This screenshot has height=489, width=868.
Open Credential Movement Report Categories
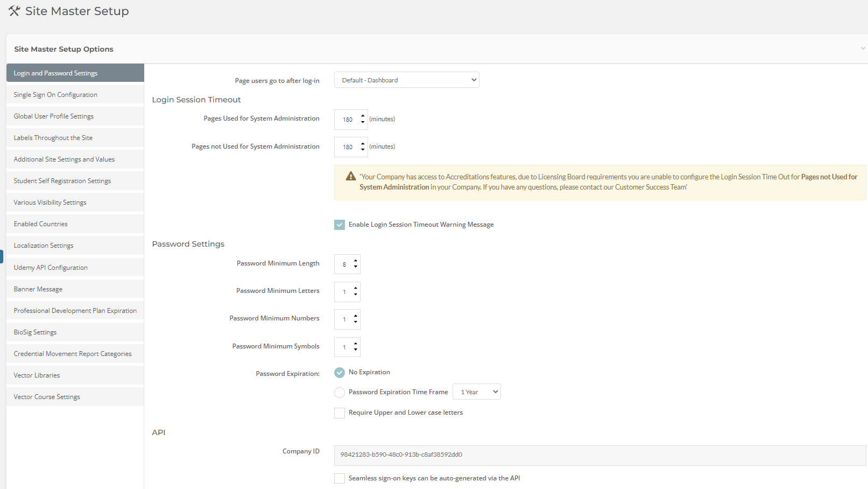click(x=73, y=353)
